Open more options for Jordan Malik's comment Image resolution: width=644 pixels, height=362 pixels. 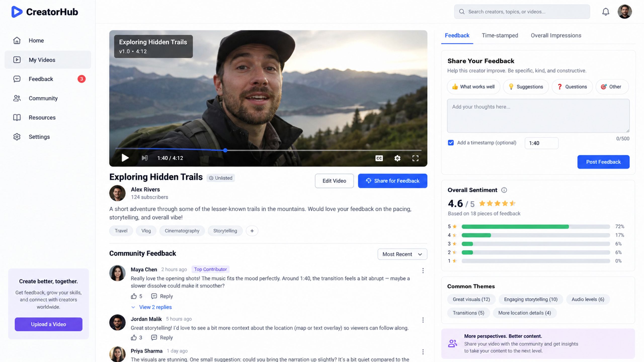click(423, 320)
